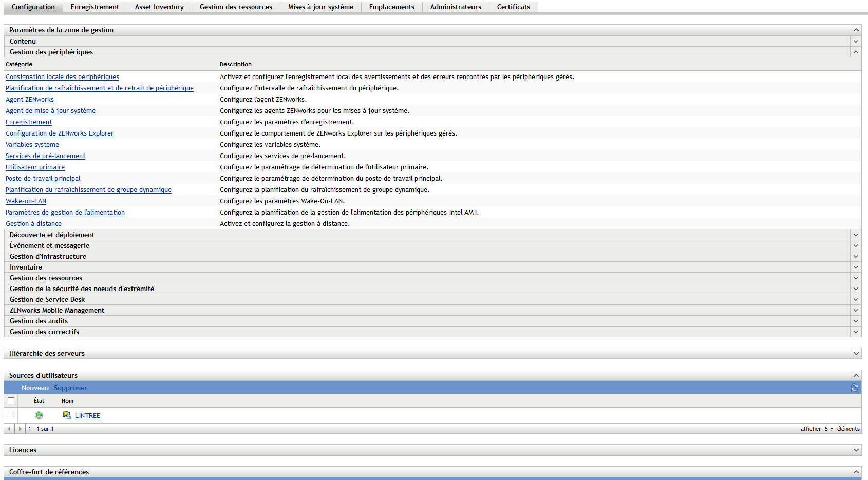This screenshot has height=480, width=868.
Task: Expand Gestion des correctifs
Action: coord(855,332)
